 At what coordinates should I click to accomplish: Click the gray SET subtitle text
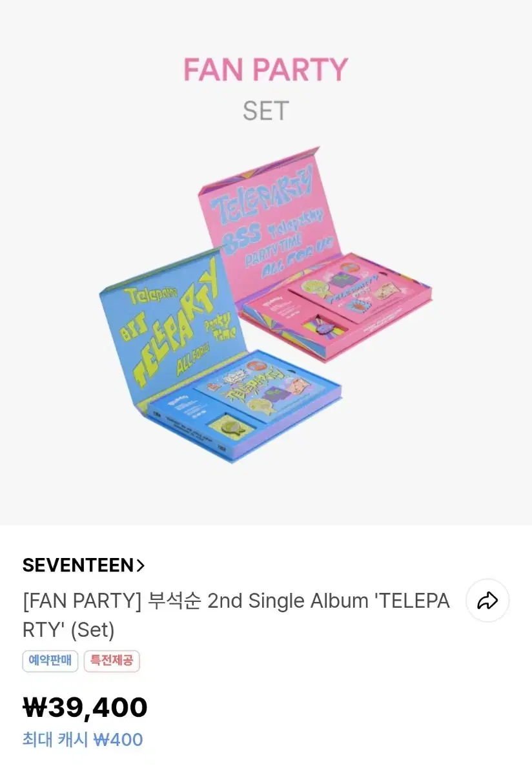(x=265, y=111)
